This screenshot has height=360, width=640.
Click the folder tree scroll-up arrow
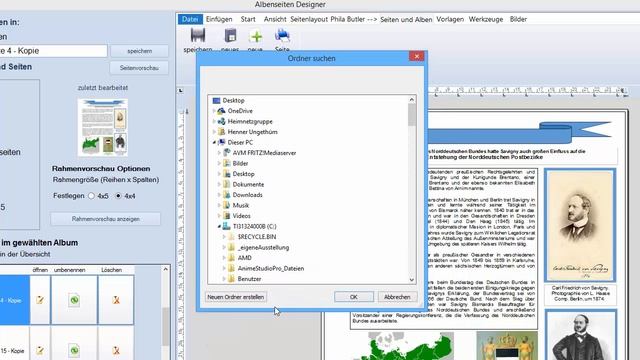(412, 100)
